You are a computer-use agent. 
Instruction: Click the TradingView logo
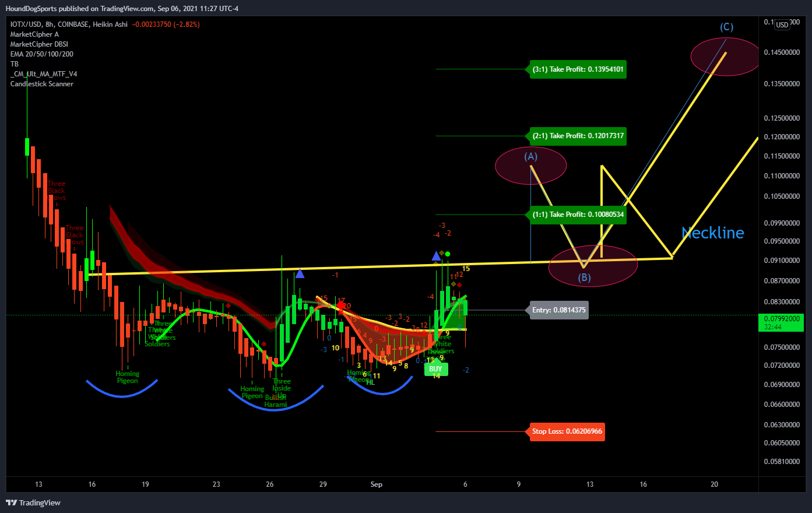(x=33, y=503)
